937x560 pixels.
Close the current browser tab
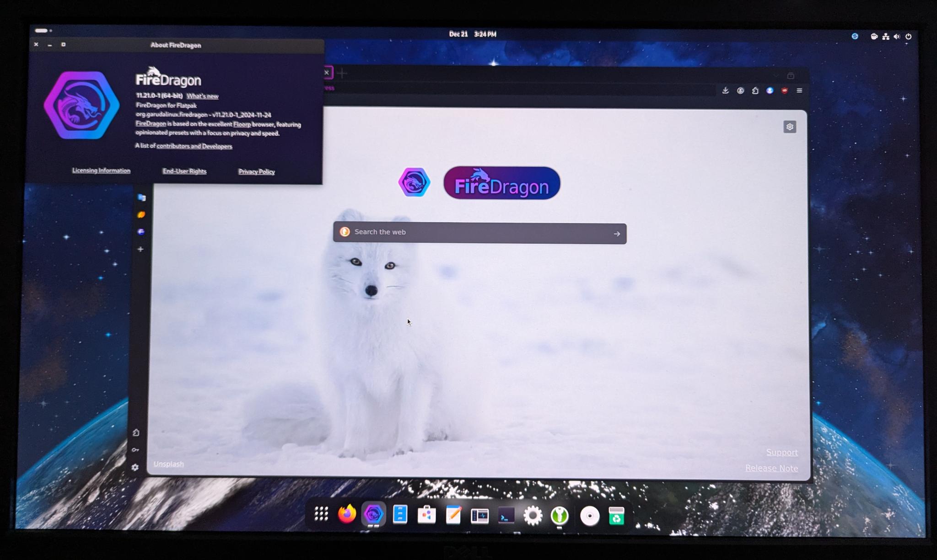pos(327,72)
